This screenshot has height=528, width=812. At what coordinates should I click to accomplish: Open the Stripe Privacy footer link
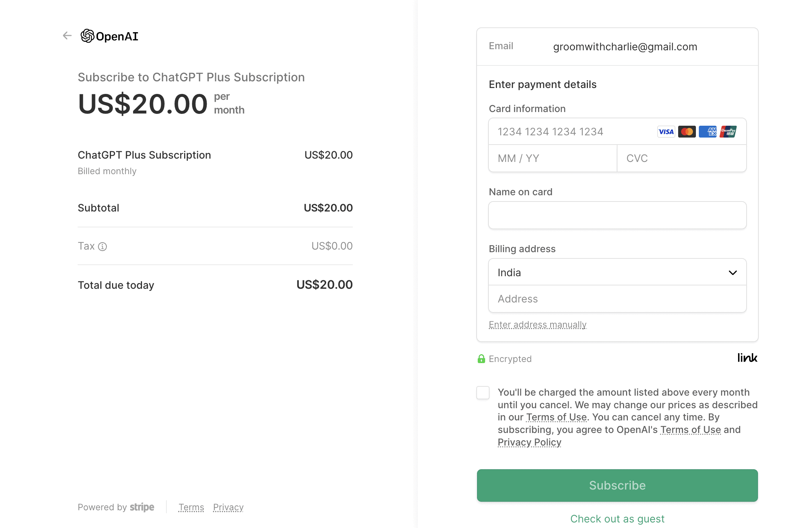pos(228,507)
